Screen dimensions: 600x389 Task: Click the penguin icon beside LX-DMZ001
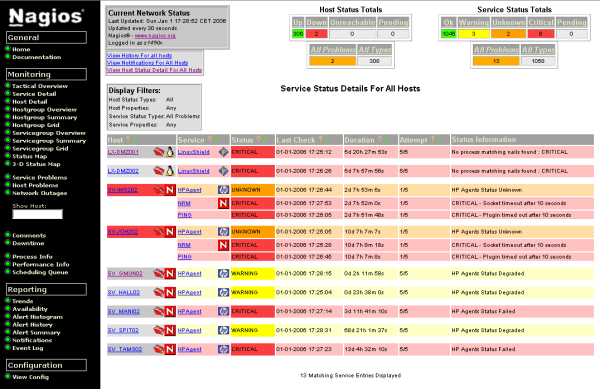click(x=170, y=152)
